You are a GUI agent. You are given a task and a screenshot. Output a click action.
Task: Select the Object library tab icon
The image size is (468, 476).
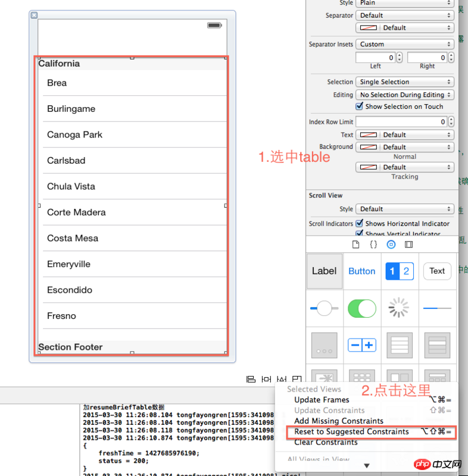point(391,245)
